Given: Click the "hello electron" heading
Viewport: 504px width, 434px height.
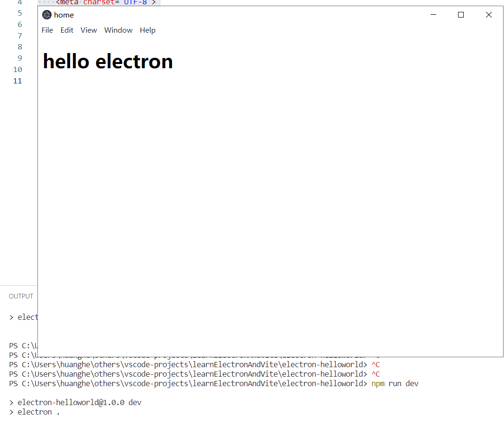Looking at the screenshot, I should click(108, 62).
